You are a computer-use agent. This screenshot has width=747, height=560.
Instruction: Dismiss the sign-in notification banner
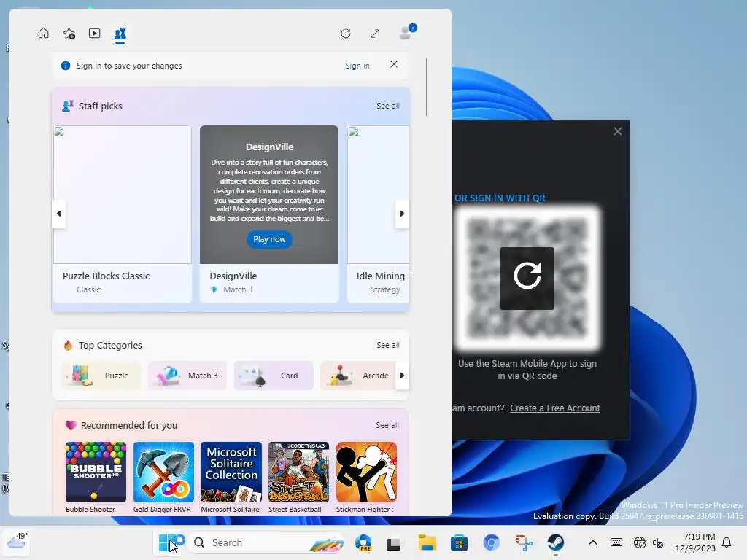pos(393,64)
